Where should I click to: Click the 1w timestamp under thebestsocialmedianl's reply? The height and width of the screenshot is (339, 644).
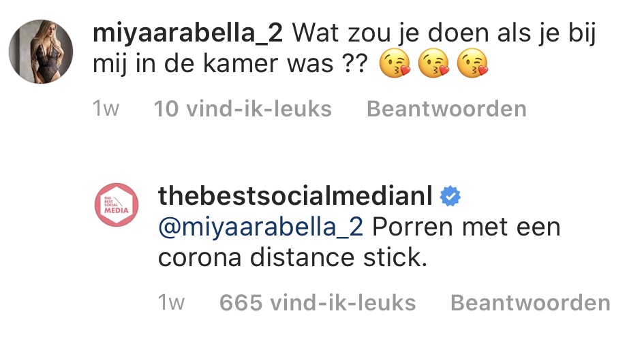click(x=171, y=303)
